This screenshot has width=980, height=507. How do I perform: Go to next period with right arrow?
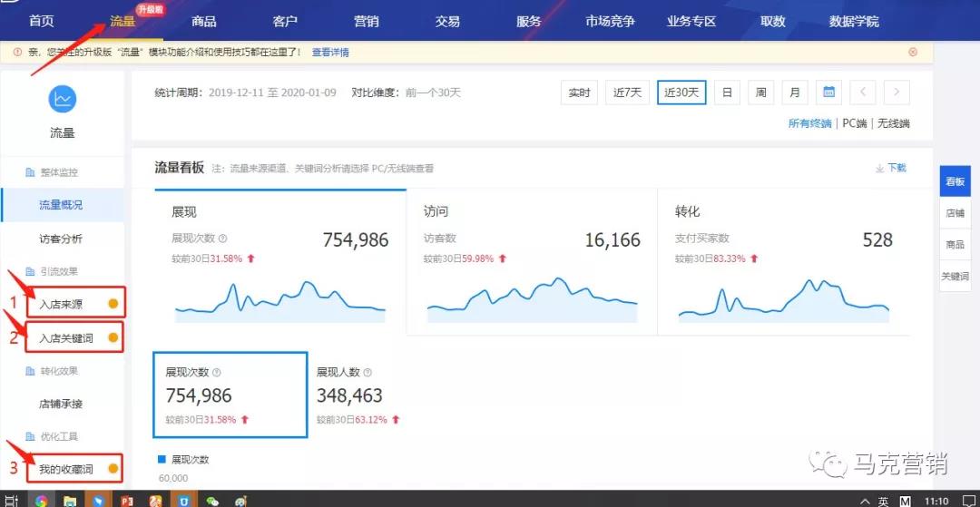[x=896, y=93]
